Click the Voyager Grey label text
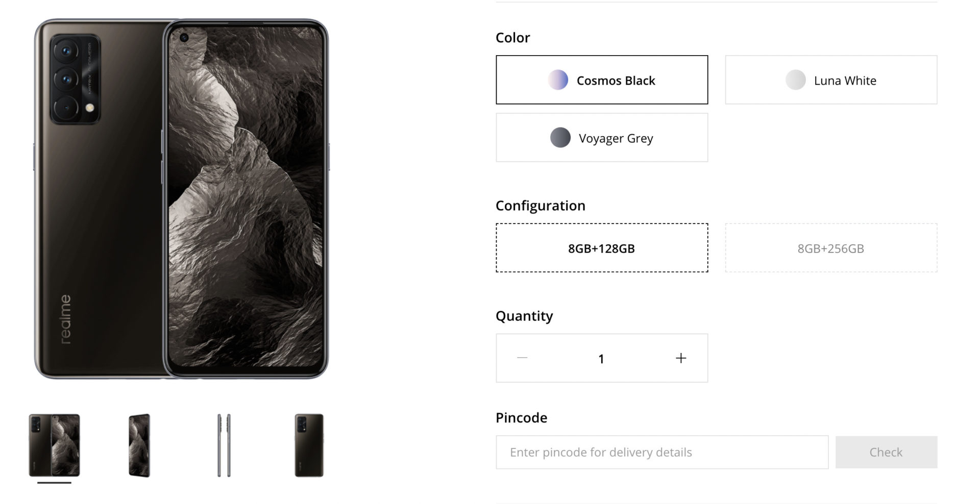Screen dimensions: 980x504 click(616, 138)
